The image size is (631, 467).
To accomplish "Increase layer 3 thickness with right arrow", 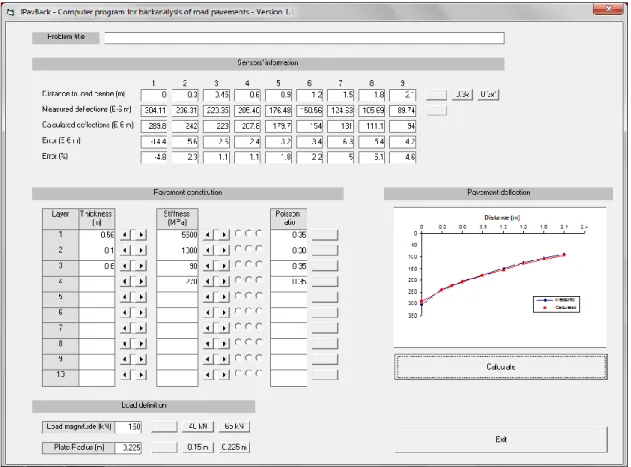I will (x=140, y=266).
